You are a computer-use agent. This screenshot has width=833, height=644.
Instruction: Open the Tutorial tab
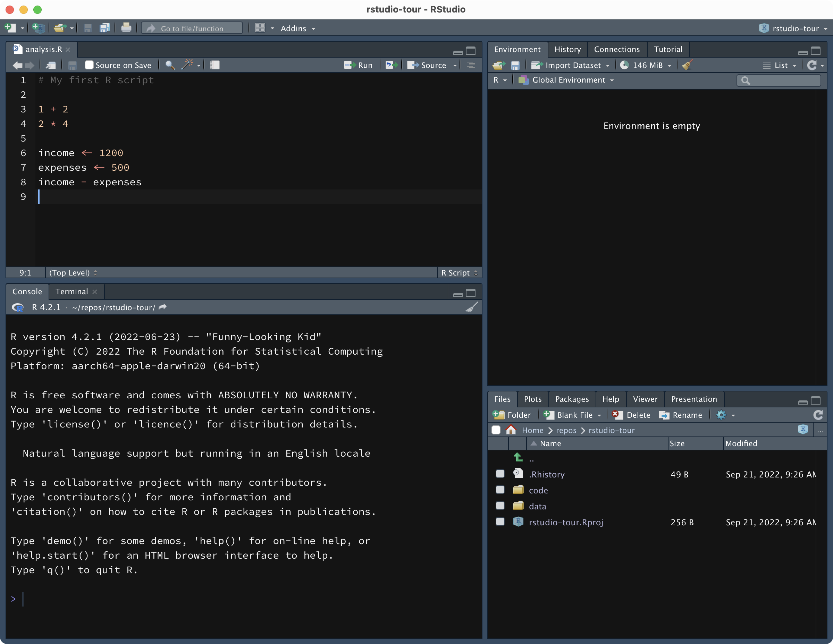[668, 49]
